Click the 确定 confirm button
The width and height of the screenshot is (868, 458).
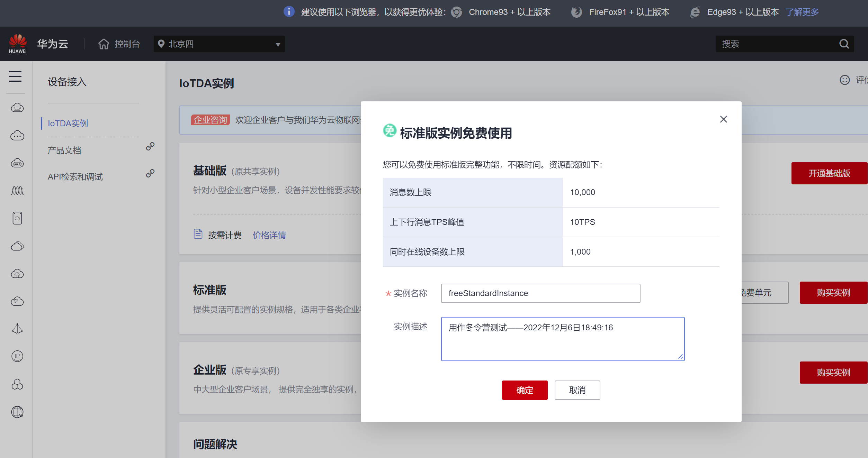coord(525,390)
